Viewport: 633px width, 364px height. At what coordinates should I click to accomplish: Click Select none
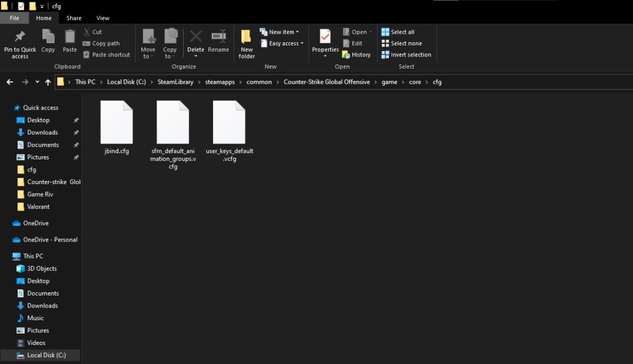click(x=401, y=43)
